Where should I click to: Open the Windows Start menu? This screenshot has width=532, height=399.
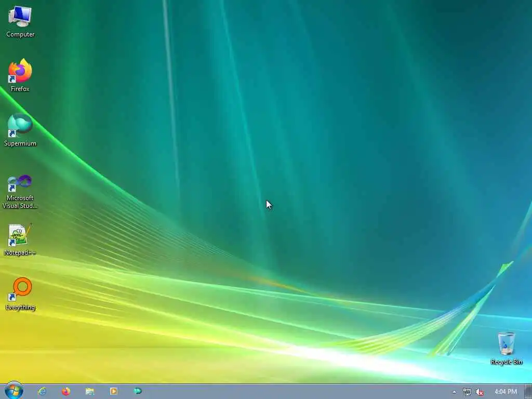coord(14,391)
